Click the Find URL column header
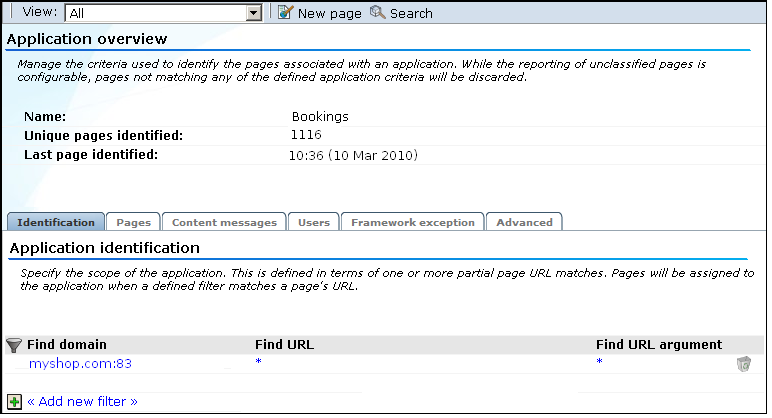Screen dimensions: 772x418 [284, 345]
